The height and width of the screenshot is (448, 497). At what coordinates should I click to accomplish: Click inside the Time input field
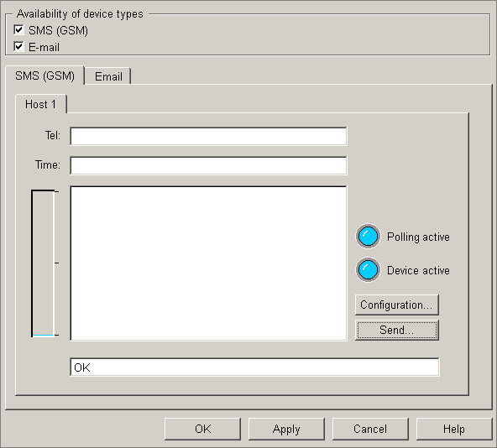tap(208, 165)
